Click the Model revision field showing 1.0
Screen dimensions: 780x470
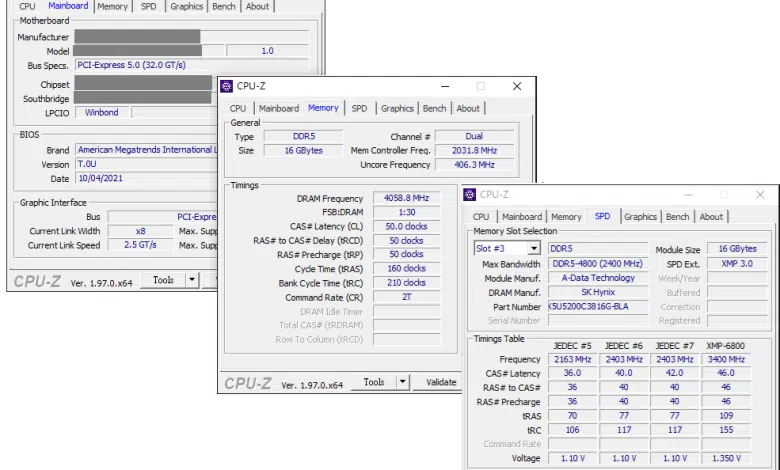point(268,51)
